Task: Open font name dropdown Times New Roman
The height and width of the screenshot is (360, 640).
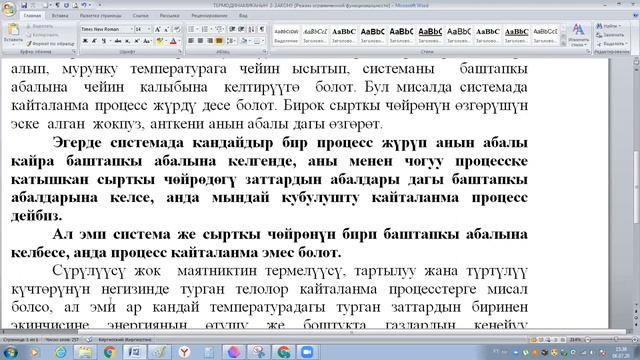Action: tap(131, 29)
